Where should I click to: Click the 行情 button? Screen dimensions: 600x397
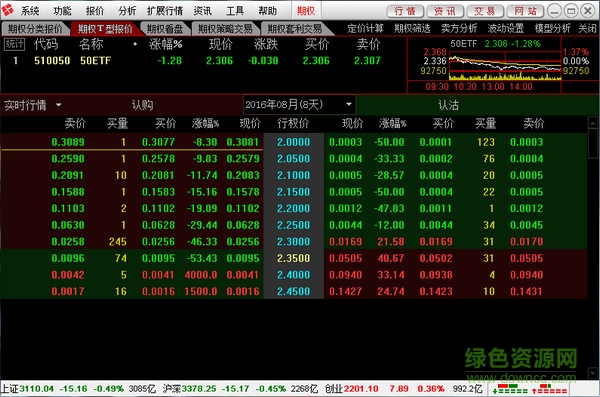point(405,11)
